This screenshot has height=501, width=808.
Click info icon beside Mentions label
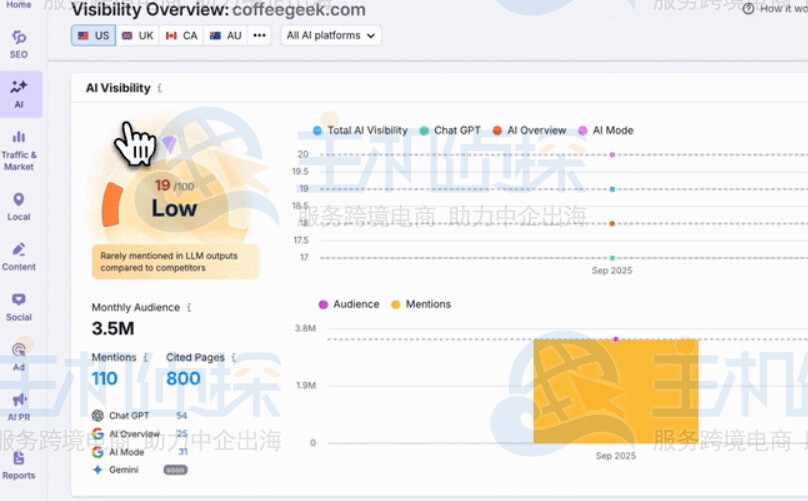click(x=145, y=357)
